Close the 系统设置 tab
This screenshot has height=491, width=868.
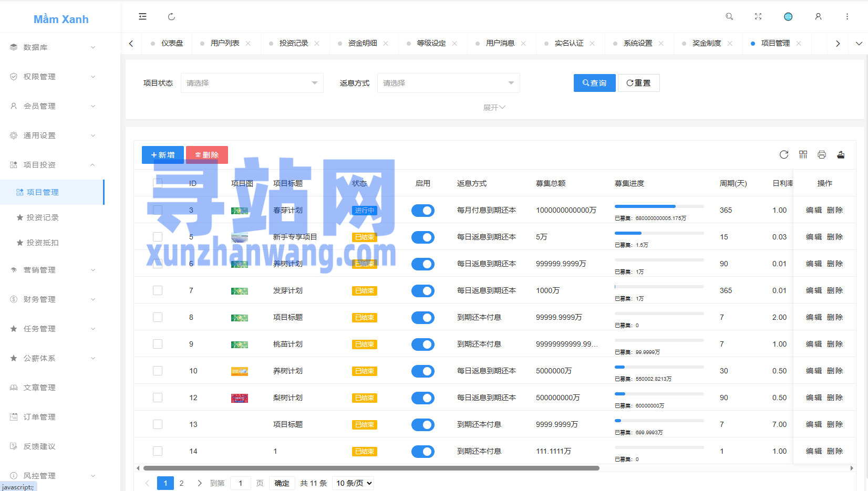pyautogui.click(x=661, y=43)
